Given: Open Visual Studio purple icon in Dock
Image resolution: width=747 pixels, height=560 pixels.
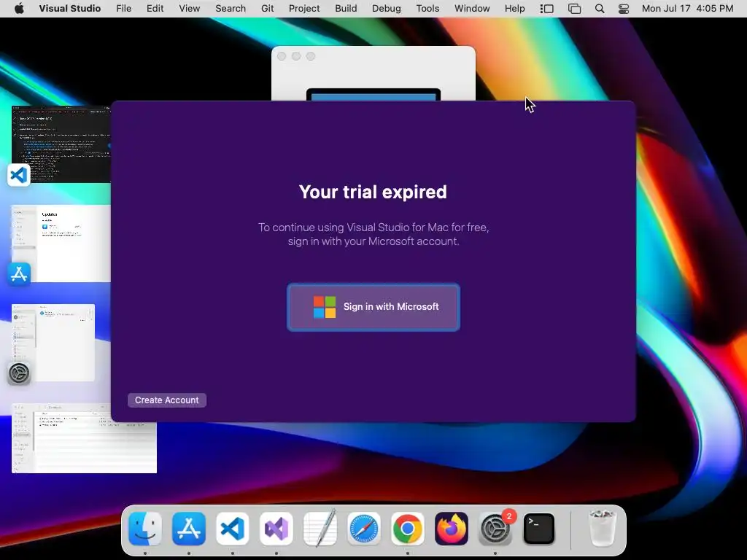Looking at the screenshot, I should [x=276, y=529].
